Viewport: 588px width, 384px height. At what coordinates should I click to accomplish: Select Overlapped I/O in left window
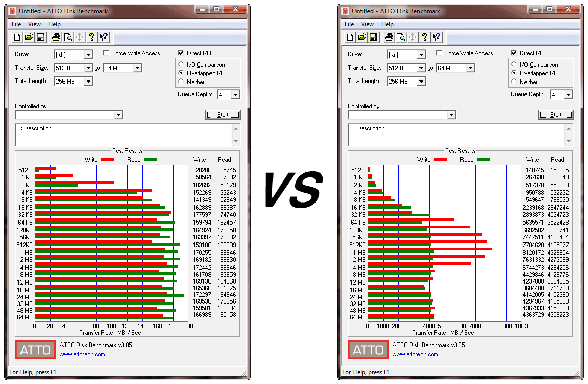pos(181,73)
